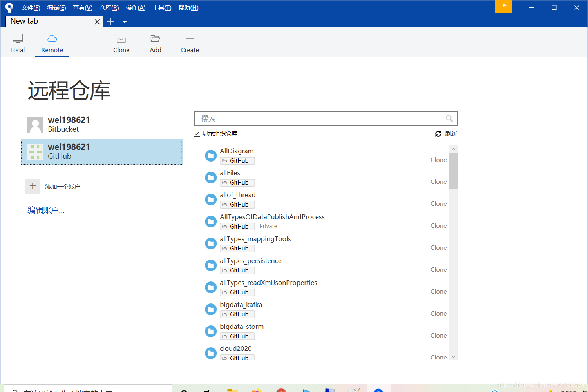
Task: Click the bigdata_kafka folder icon
Action: tap(211, 309)
